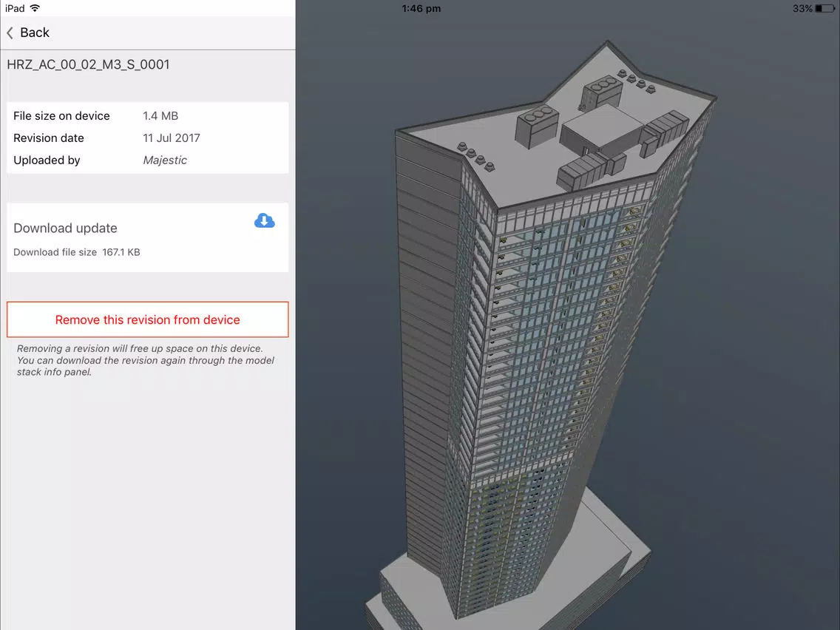Tap Download file size 167.1 KB text
840x630 pixels.
click(77, 252)
